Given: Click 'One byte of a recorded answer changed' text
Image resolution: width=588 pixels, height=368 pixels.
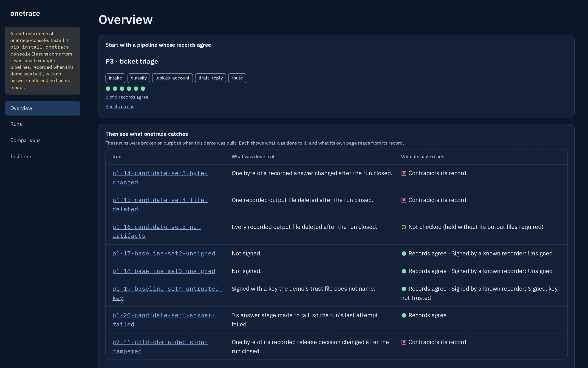Looking at the screenshot, I should pyautogui.click(x=312, y=173).
